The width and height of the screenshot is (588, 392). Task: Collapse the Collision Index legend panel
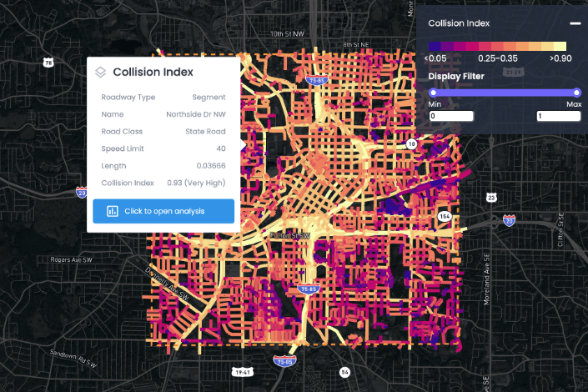(575, 23)
